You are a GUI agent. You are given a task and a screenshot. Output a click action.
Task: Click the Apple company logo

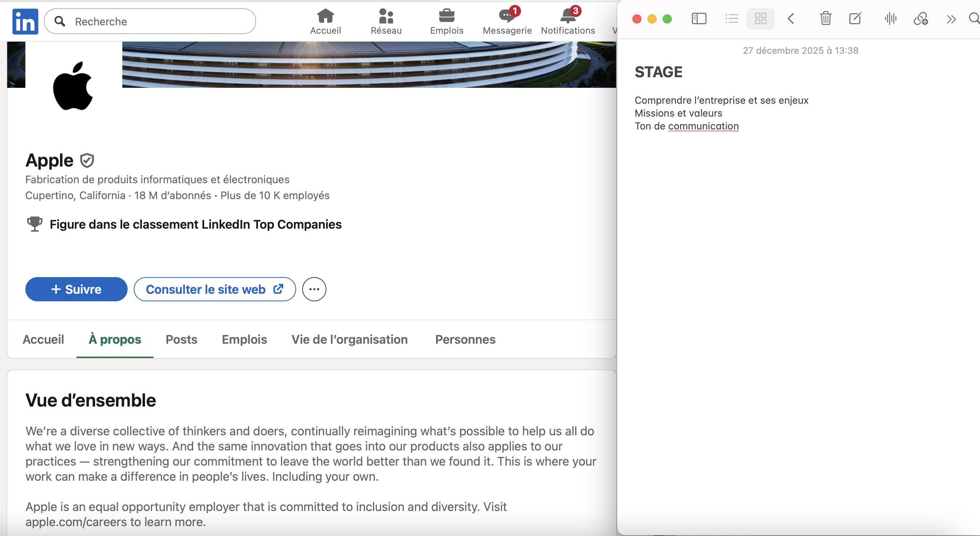tap(73, 86)
